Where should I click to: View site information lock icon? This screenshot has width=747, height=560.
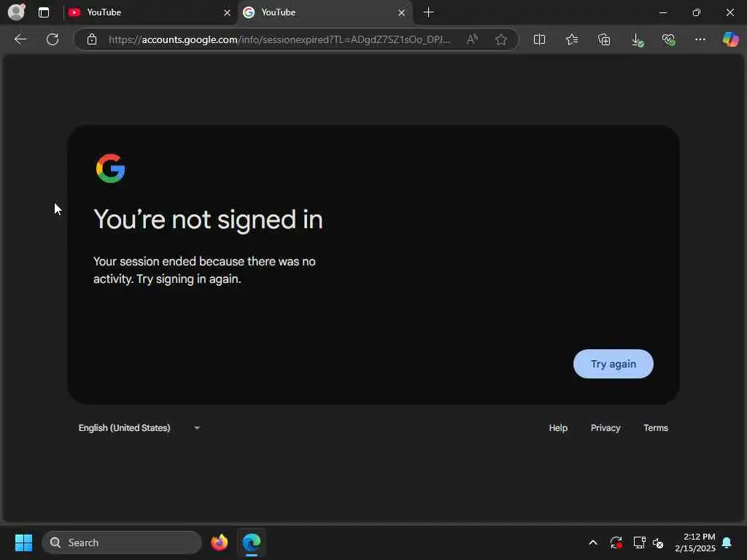point(92,39)
